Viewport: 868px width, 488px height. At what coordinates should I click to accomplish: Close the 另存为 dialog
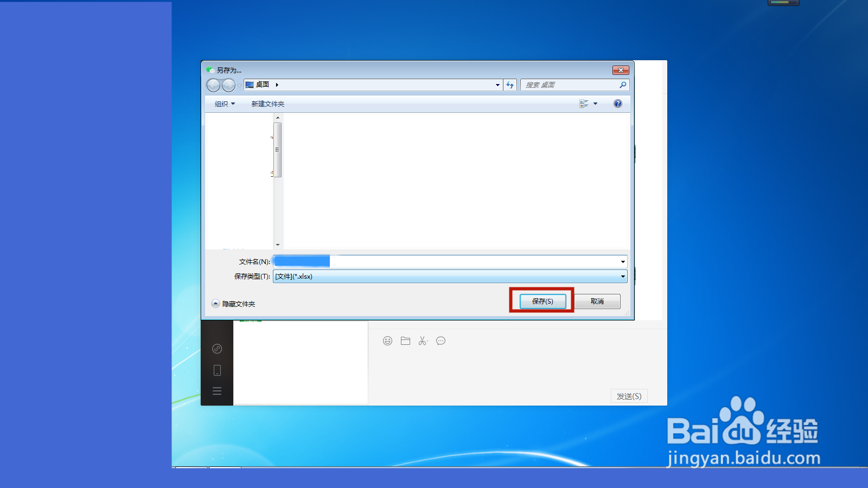click(x=621, y=70)
